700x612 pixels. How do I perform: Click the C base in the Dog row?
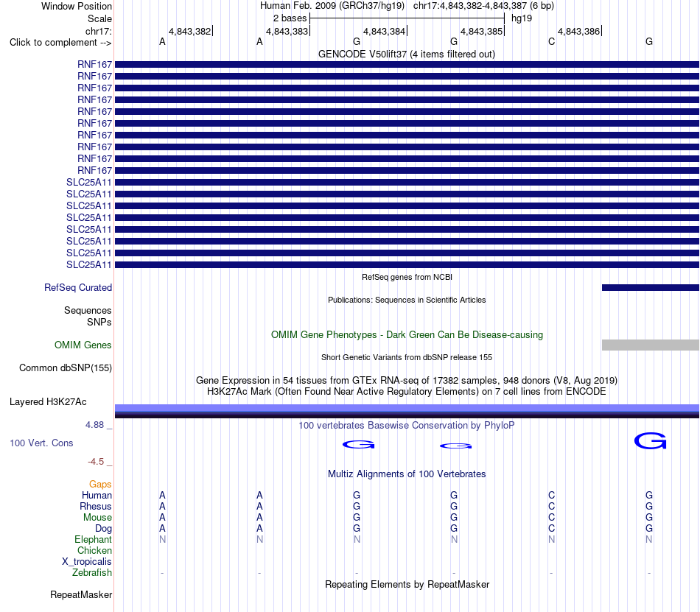[551, 528]
